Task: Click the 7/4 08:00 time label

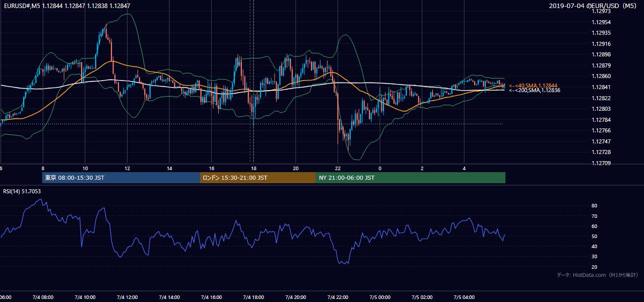Action: pyautogui.click(x=43, y=297)
